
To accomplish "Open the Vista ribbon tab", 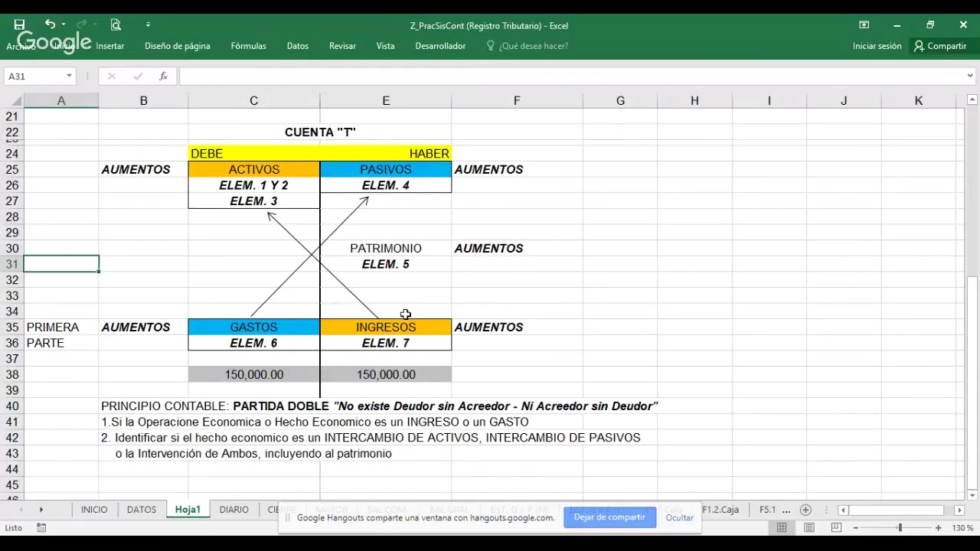I will 385,46.
